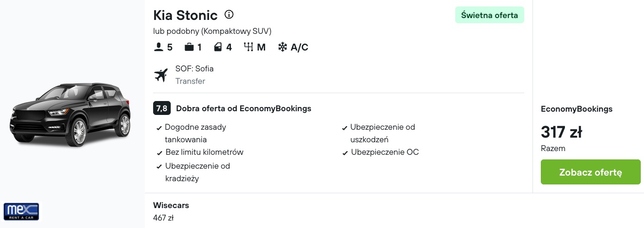
Task: Click Dobra oferta od EconomyBookings heading
Action: 243,108
